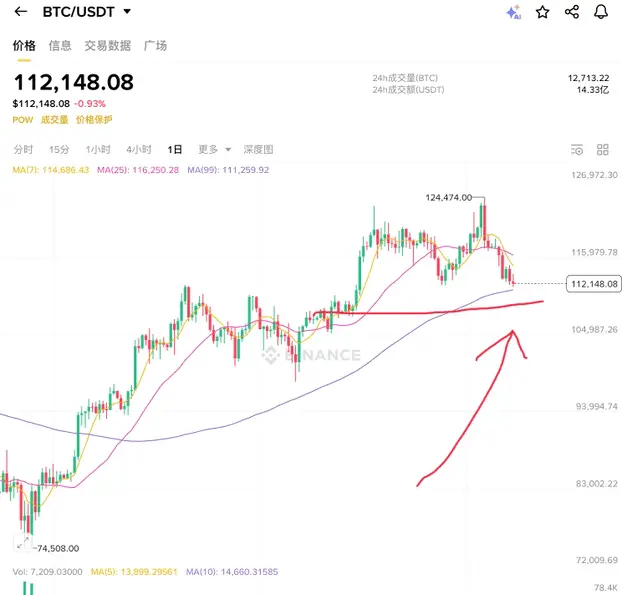The height and width of the screenshot is (595, 622).
Task: Click the current price label 112,148.08 on axis
Action: tap(594, 284)
